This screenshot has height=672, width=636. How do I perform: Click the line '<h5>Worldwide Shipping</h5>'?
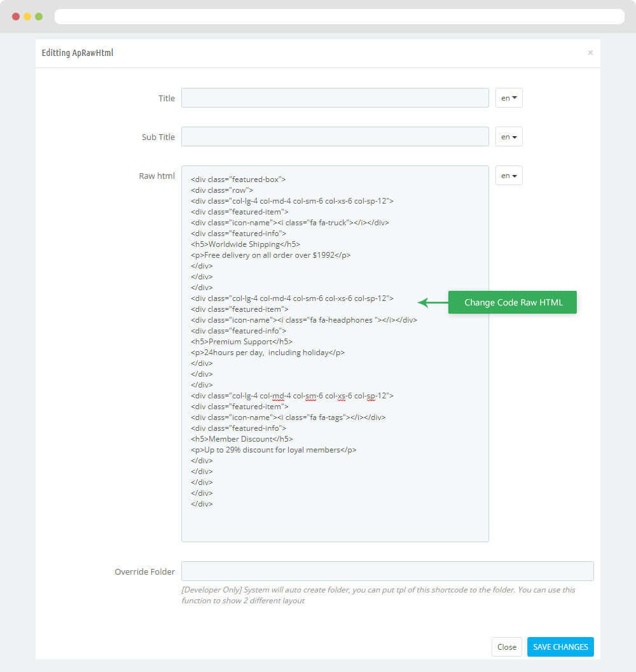pos(245,244)
